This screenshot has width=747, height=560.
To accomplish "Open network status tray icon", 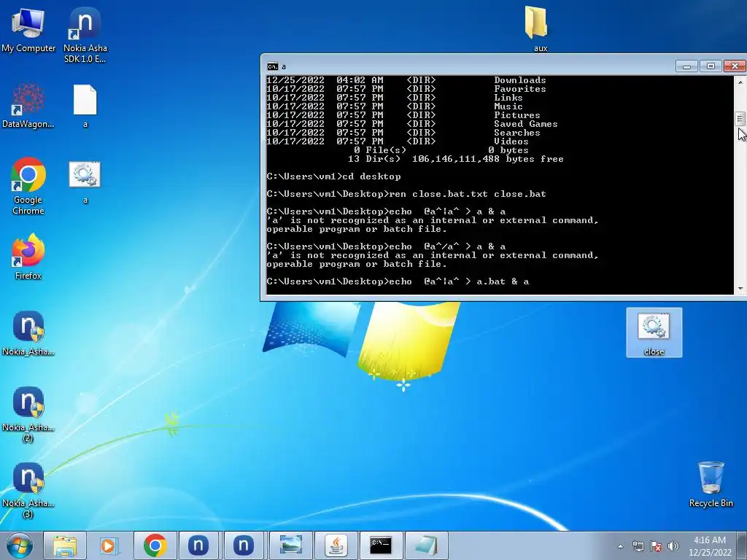I will tap(638, 546).
